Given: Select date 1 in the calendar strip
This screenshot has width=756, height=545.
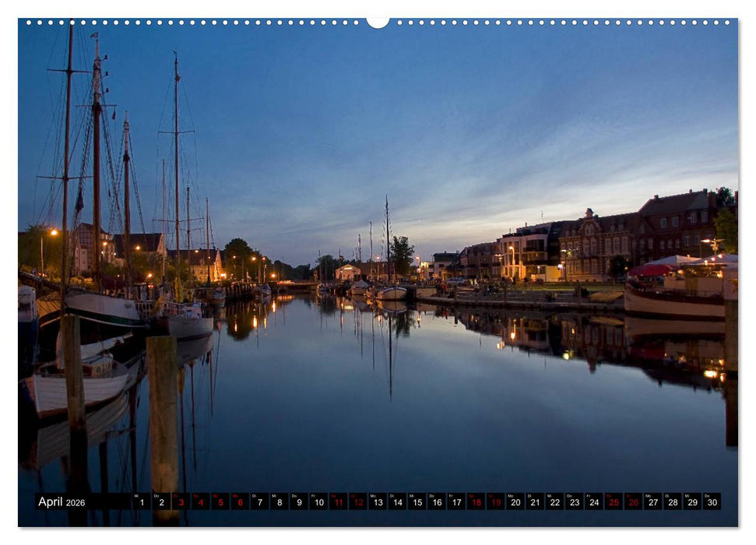Looking at the screenshot, I should 141,502.
